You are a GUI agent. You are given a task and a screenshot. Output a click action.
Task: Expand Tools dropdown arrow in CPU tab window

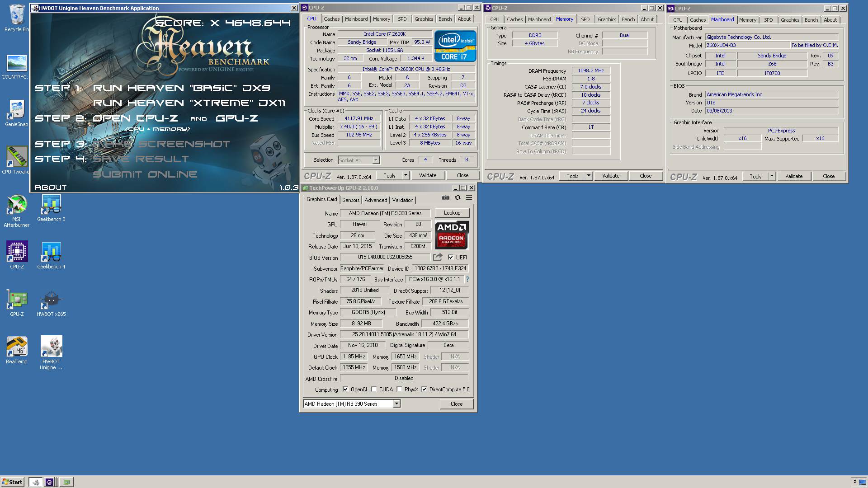tap(406, 175)
